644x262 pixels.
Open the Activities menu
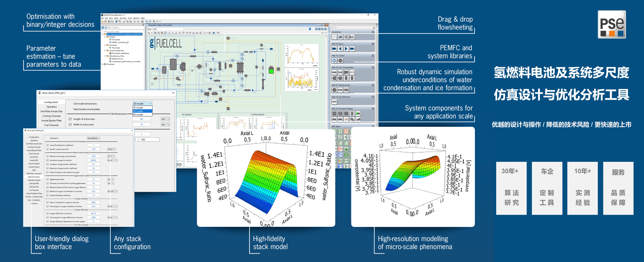tap(123, 18)
